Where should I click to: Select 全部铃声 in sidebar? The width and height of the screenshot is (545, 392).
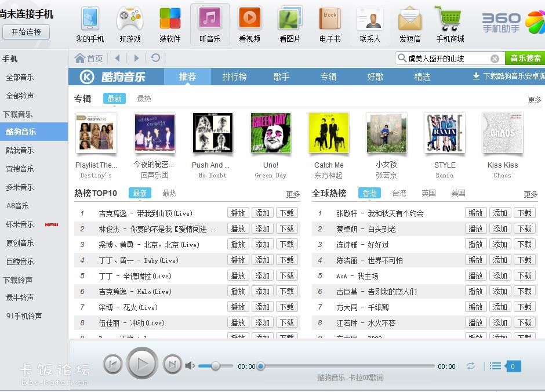[20, 96]
